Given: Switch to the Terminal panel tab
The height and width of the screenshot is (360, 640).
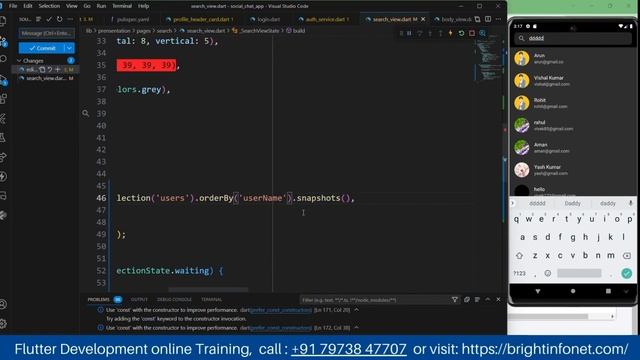Looking at the screenshot, I should point(211,300).
